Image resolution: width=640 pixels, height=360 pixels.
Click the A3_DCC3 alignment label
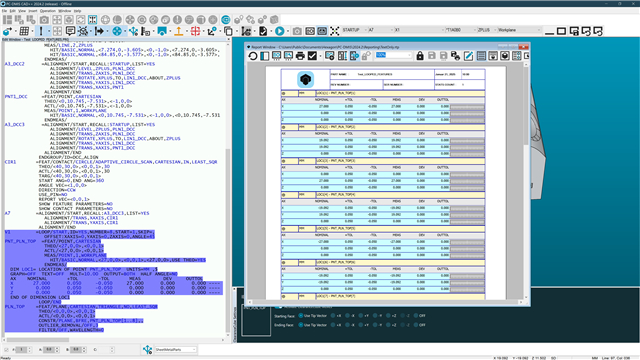pos(15,124)
